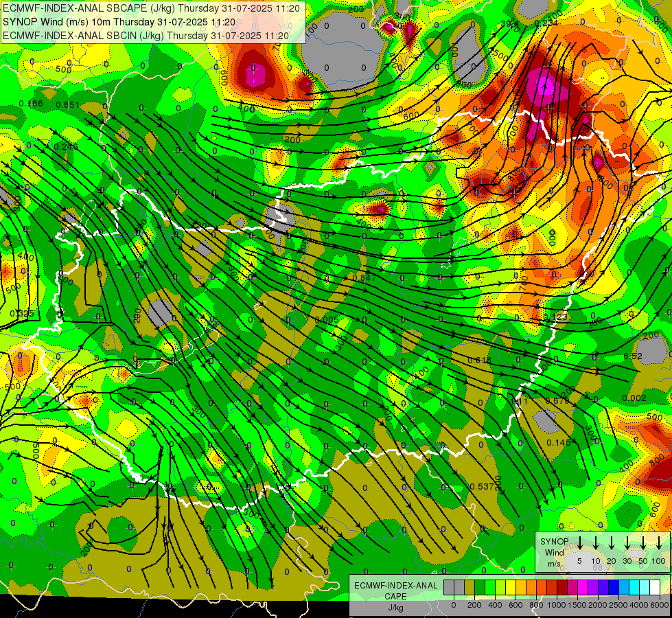672x618 pixels.
Task: Click the 0.246 value on the map
Action: click(66, 147)
